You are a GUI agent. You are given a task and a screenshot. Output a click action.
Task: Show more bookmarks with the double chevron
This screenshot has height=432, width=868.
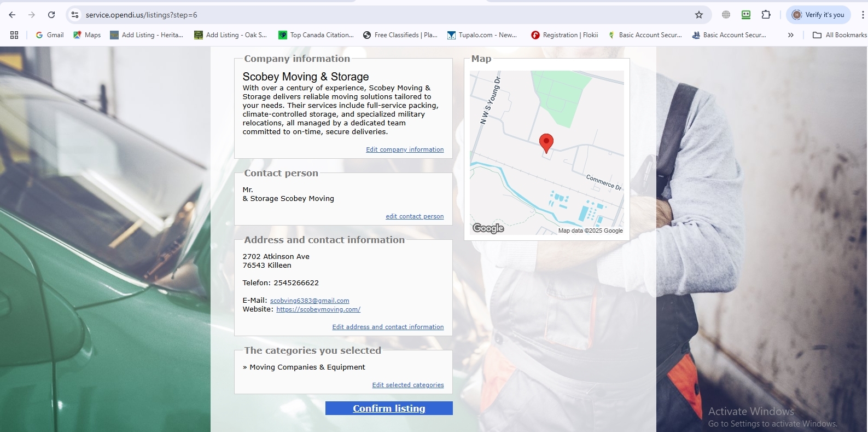click(790, 35)
